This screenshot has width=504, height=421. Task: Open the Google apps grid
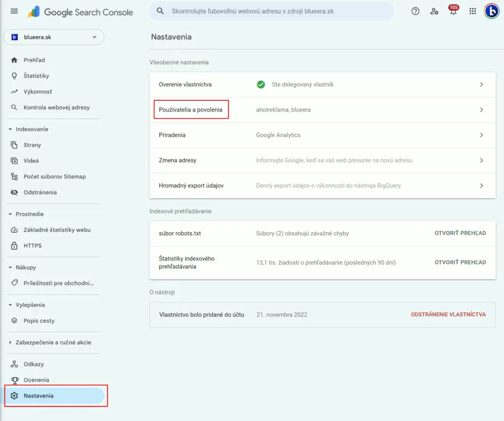coord(472,11)
